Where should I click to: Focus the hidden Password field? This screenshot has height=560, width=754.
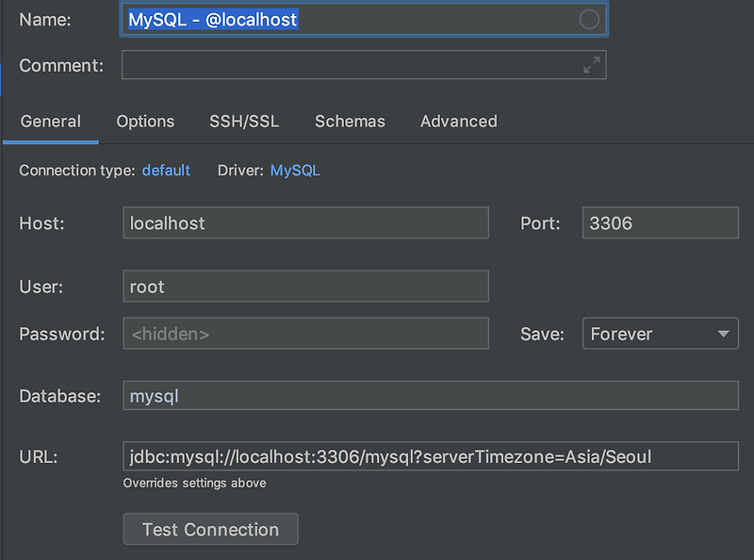click(305, 334)
